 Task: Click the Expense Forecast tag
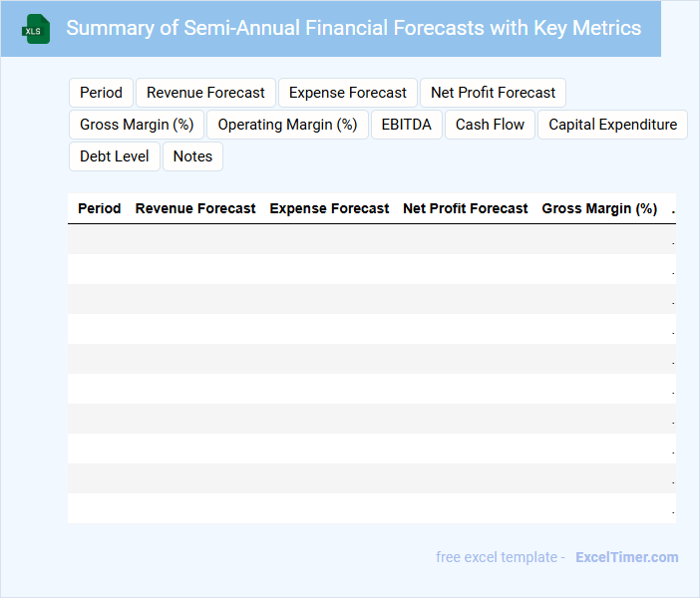[348, 93]
